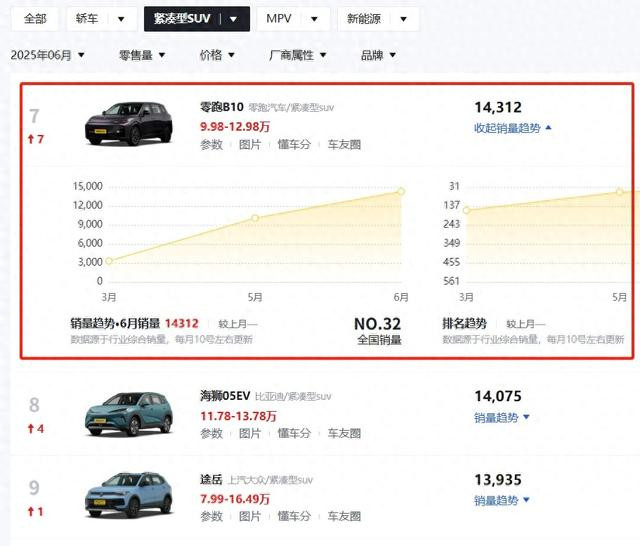The width and height of the screenshot is (640, 546).
Task: Open 海狮05EV 懂车分 link
Action: coord(294,433)
